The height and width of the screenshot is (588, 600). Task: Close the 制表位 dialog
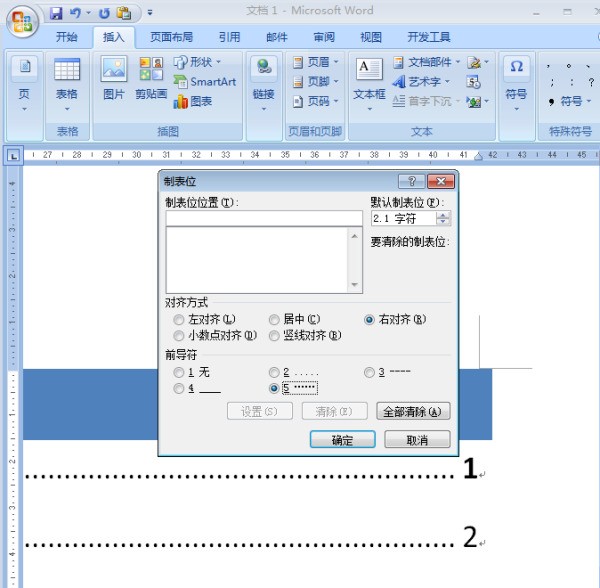point(441,181)
